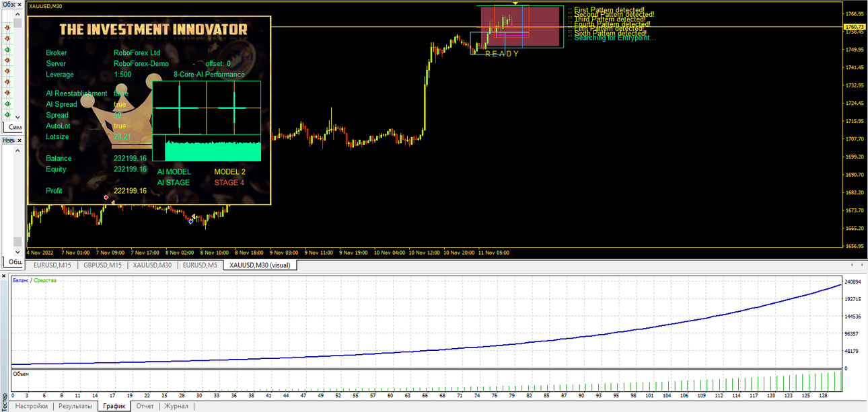Open the Настройки tester tab
Viewport: 868px width, 412px height.
(x=32, y=406)
